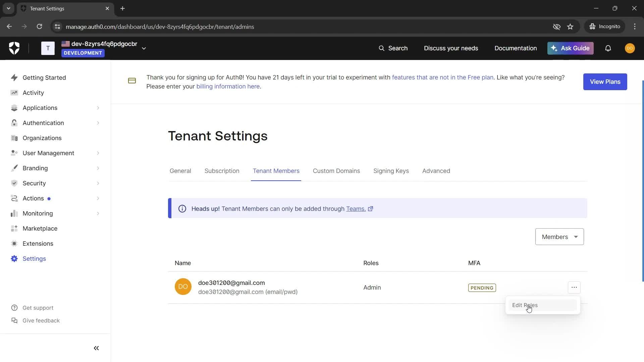Screen dimensions: 644x362
Task: Click the DEVELOPMENT environment badge
Action: click(x=83, y=53)
